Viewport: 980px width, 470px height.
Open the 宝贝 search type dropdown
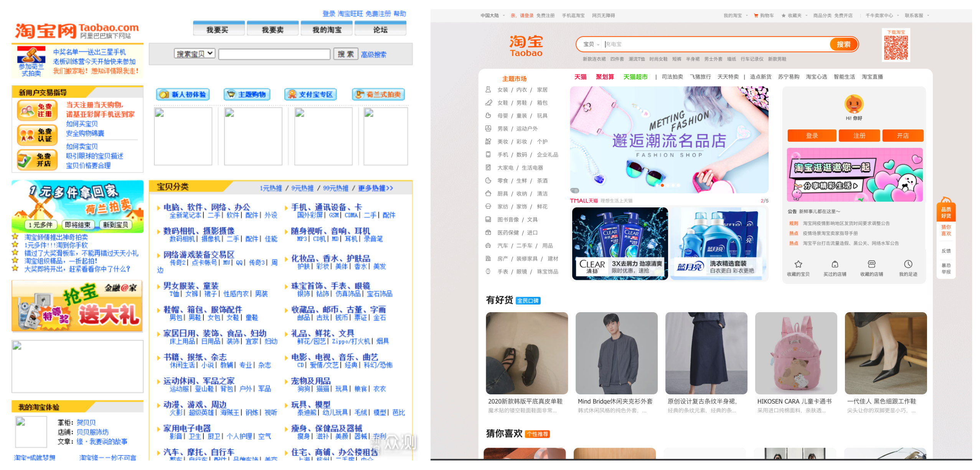(591, 45)
